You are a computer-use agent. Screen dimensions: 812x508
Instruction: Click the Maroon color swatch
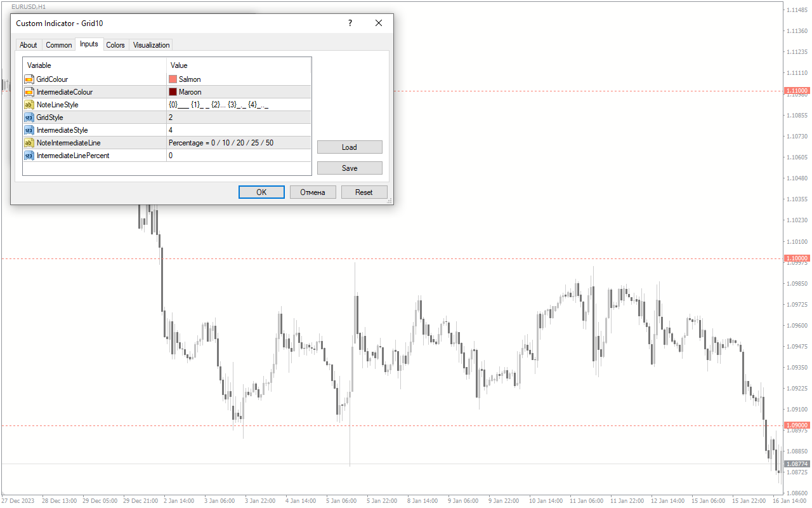click(173, 92)
